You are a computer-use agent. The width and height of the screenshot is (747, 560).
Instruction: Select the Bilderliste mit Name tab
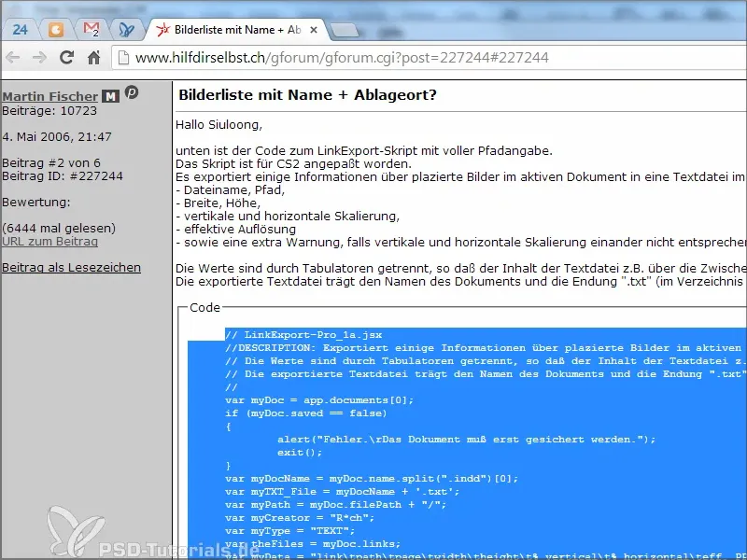tap(237, 30)
